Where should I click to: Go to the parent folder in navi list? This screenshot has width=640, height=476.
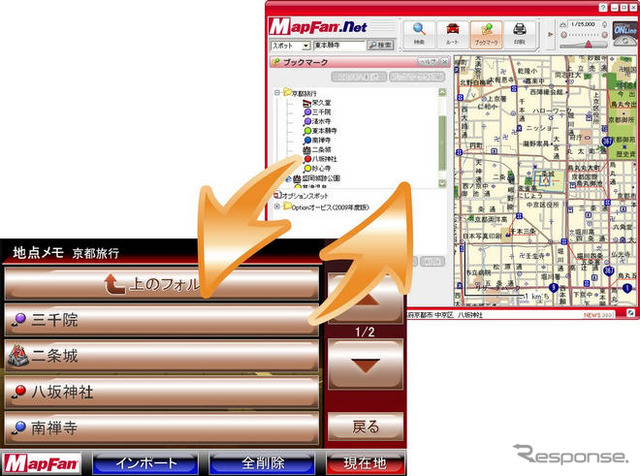(162, 284)
